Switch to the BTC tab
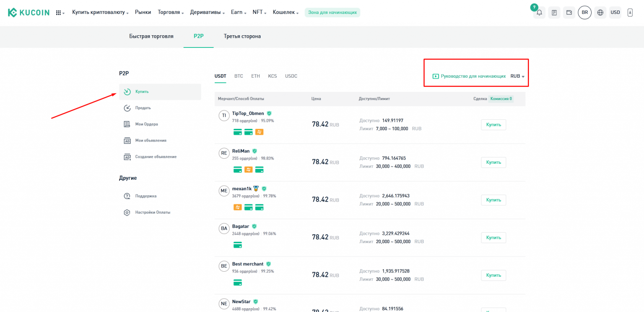644x312 pixels. tap(239, 76)
